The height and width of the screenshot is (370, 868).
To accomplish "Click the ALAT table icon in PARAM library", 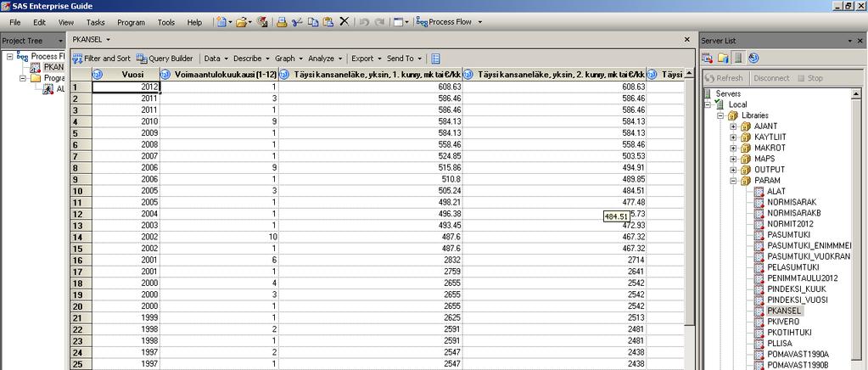I will point(759,191).
